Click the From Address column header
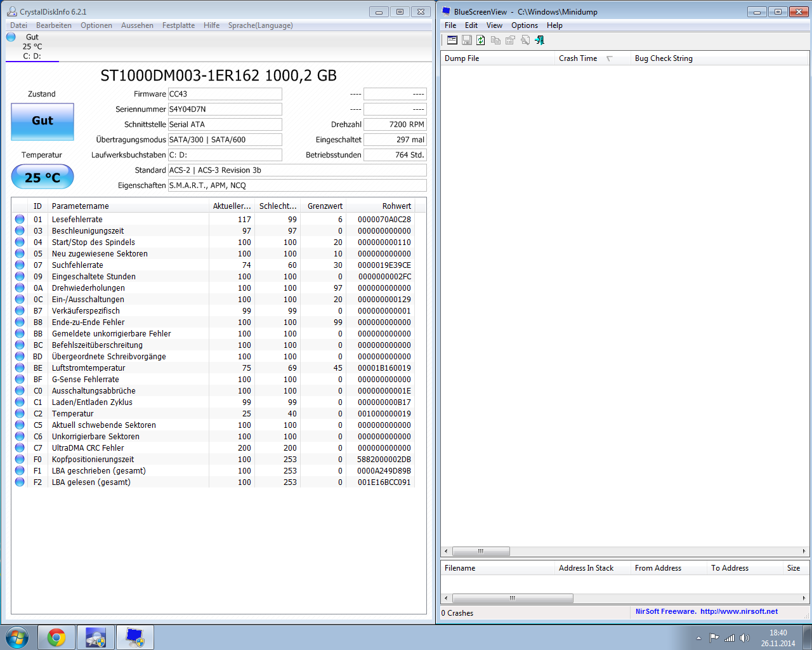This screenshot has height=650, width=812. (x=669, y=568)
